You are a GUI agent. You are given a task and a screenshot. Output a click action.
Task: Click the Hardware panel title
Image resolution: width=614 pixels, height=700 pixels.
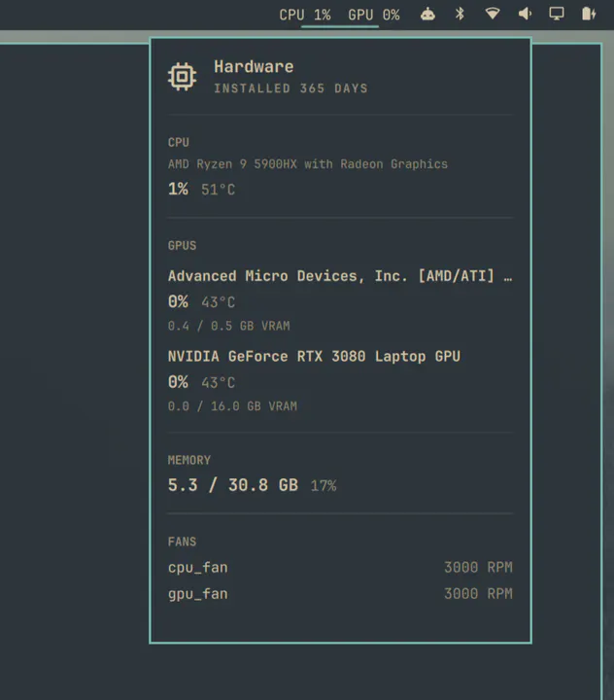(x=254, y=67)
